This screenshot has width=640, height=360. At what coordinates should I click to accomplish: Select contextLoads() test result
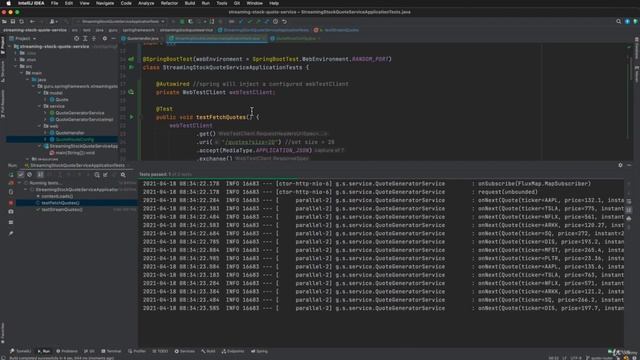coord(57,196)
